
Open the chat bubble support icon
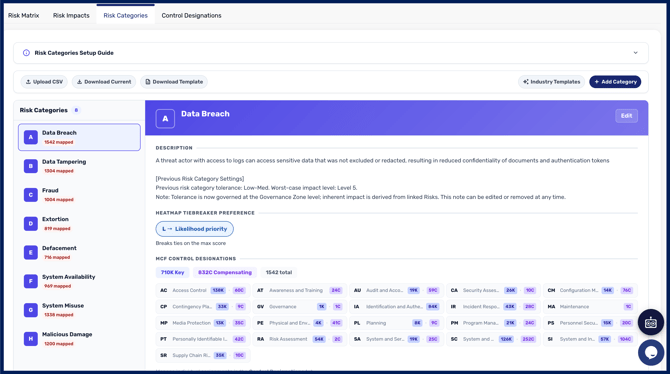pos(651,353)
